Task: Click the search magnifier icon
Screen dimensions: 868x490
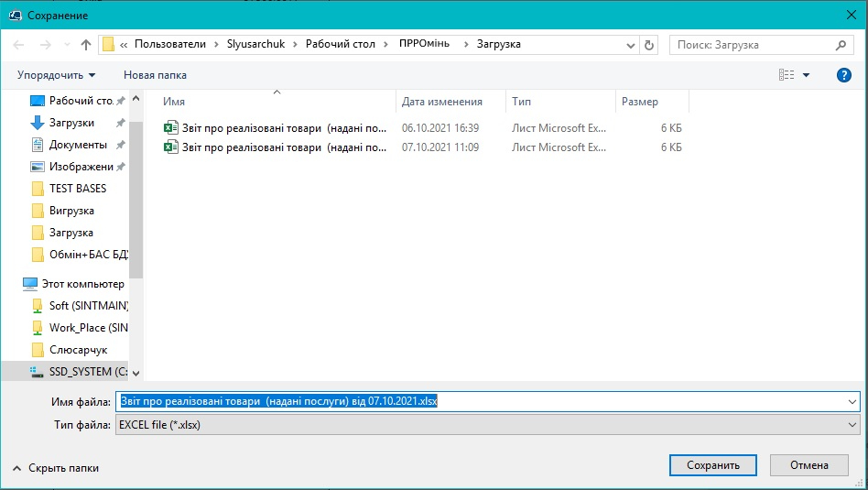Action: tap(841, 45)
